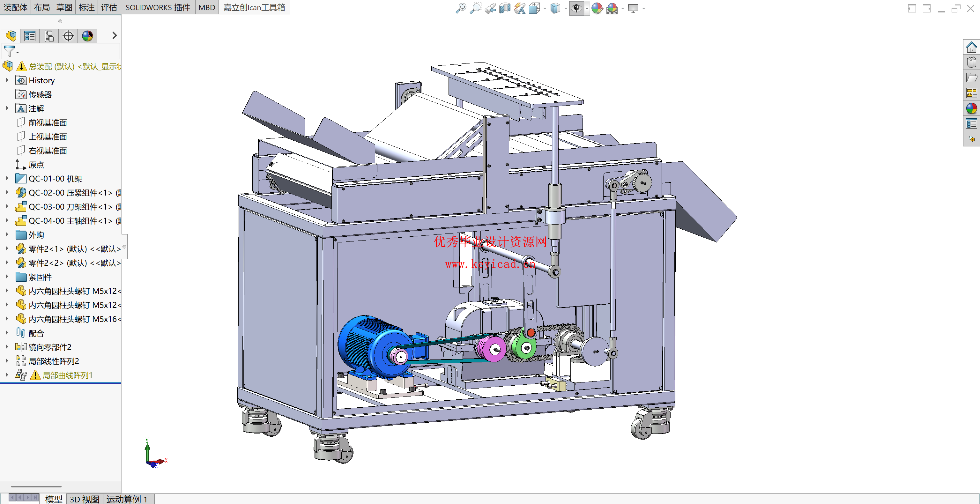Open the FeatureManager design tree tab
This screenshot has height=504, width=980.
(11, 36)
